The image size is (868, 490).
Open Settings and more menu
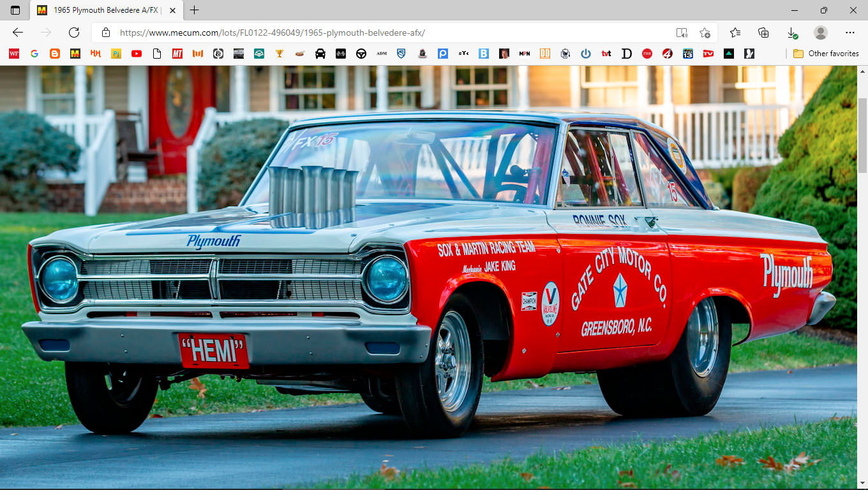(x=850, y=33)
